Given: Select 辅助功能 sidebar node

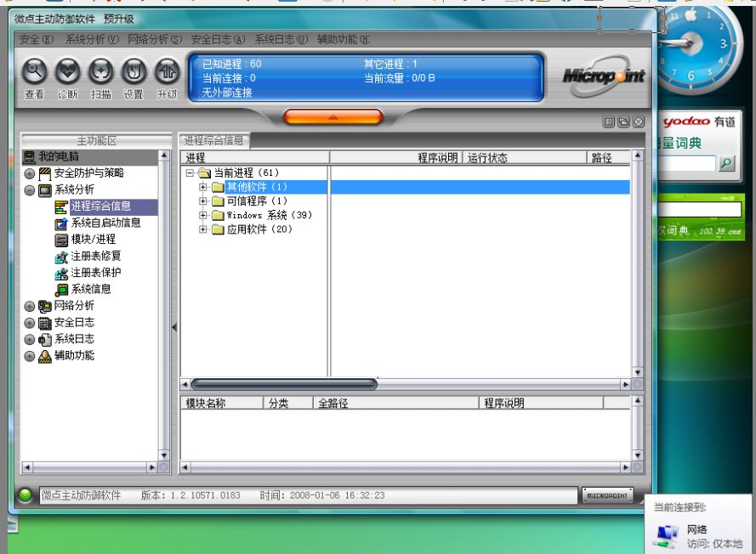Looking at the screenshot, I should point(74,355).
